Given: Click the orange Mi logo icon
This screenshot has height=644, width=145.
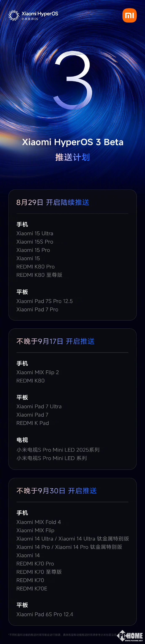Looking at the screenshot, I should [129, 16].
